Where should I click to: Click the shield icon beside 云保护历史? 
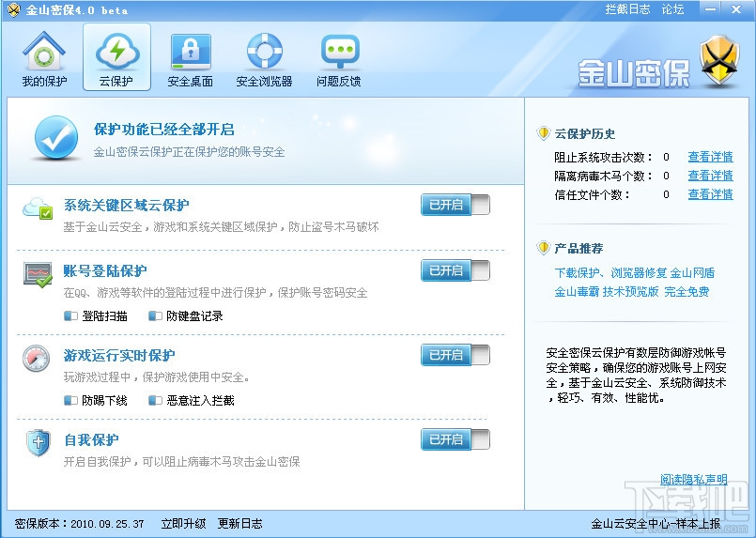point(544,133)
